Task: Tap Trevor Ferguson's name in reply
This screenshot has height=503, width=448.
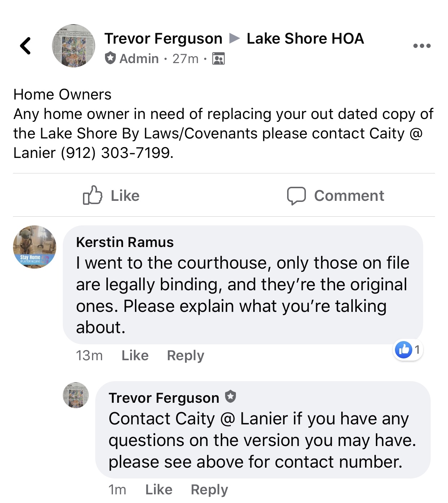Action: pyautogui.click(x=164, y=398)
